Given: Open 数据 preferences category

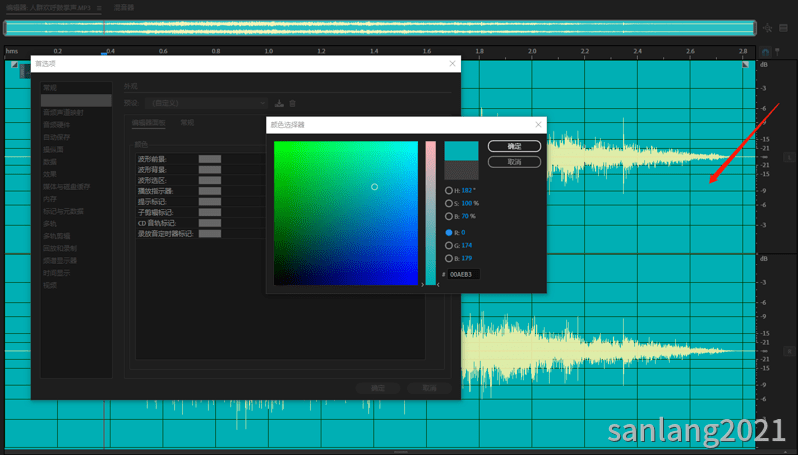Looking at the screenshot, I should pos(50,162).
